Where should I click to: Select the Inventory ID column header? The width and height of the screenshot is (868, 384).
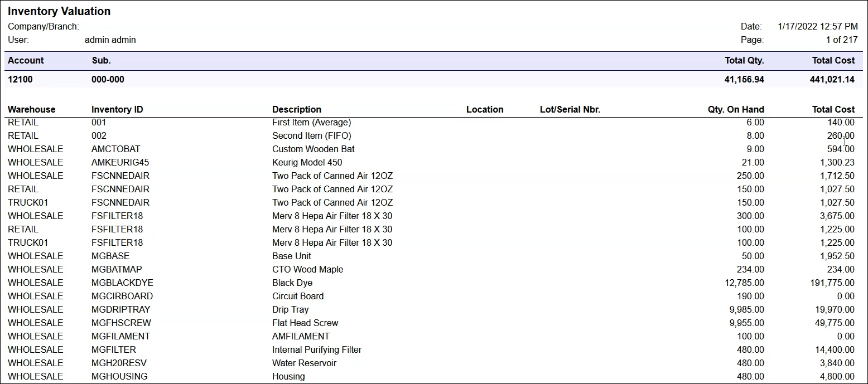pyautogui.click(x=117, y=109)
